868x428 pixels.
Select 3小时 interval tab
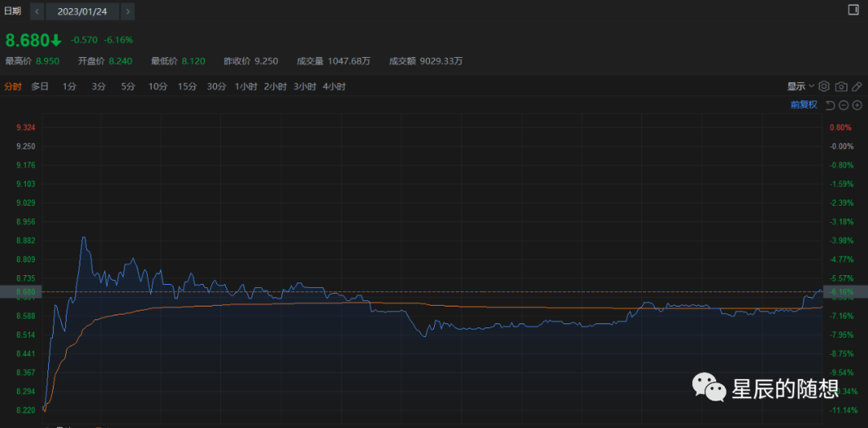305,87
